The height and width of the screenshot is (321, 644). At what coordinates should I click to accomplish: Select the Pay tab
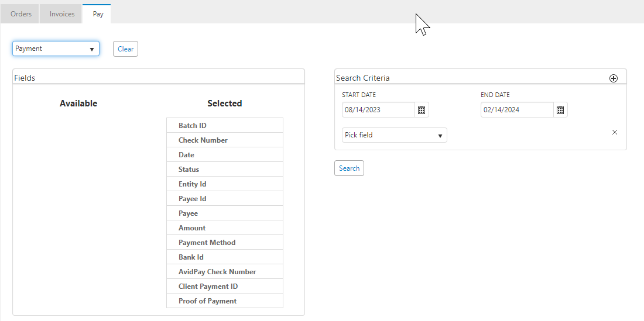point(98,14)
